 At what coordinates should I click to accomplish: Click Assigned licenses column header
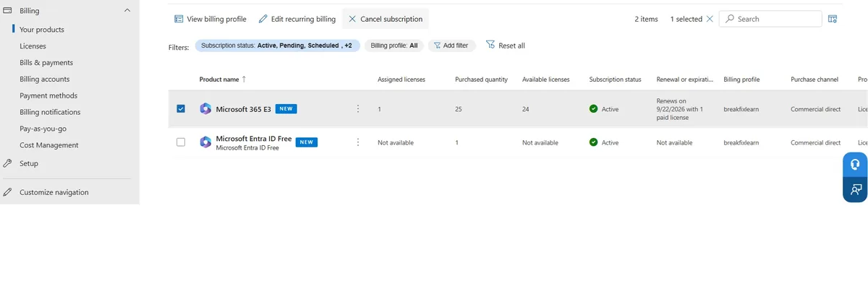click(401, 79)
